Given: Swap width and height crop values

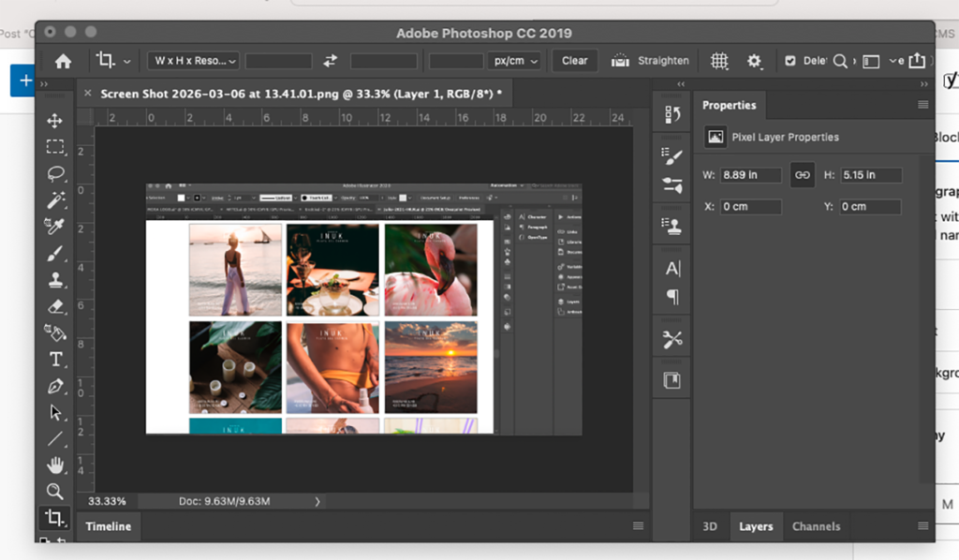Looking at the screenshot, I should pos(331,61).
